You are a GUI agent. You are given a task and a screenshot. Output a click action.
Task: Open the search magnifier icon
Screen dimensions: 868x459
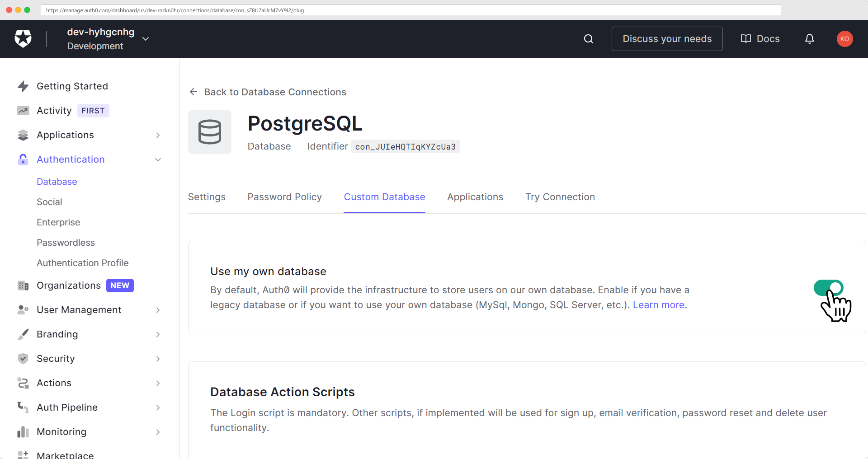589,39
